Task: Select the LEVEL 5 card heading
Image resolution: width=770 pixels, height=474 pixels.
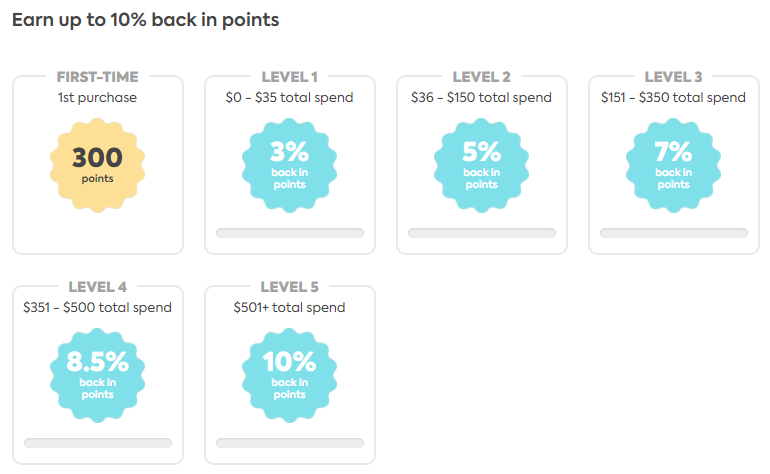Action: click(289, 287)
